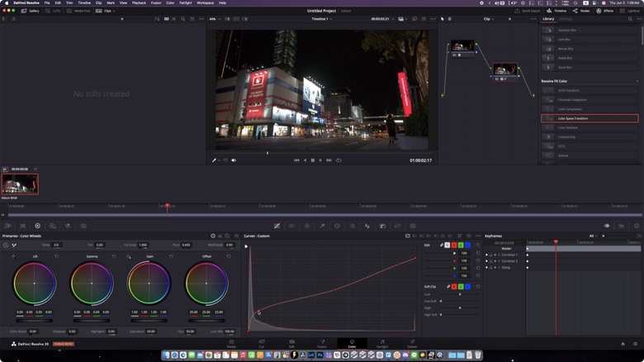644x362 pixels.
Task: Toggle the Effects panel button
Action: pos(605,11)
